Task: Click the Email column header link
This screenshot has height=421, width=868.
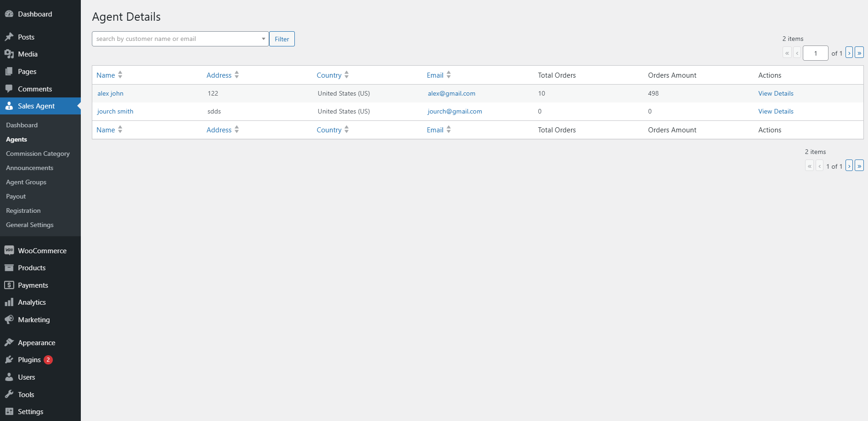Action: [x=435, y=75]
